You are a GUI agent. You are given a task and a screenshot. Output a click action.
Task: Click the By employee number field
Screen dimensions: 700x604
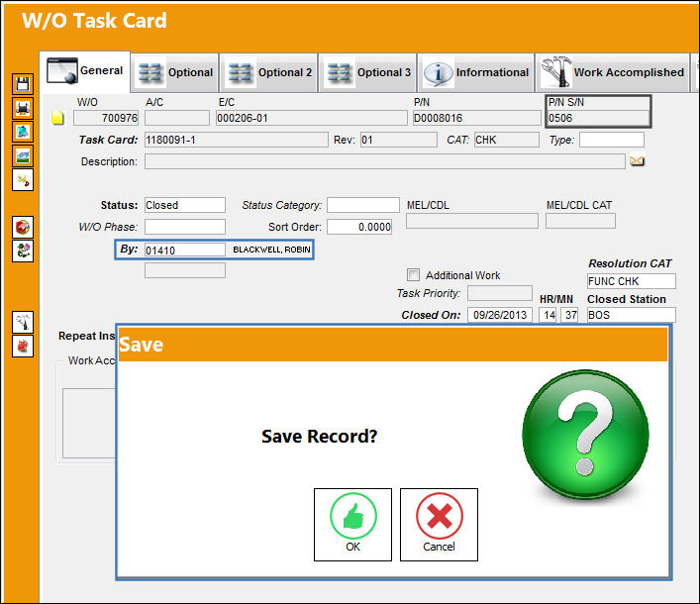coord(185,250)
